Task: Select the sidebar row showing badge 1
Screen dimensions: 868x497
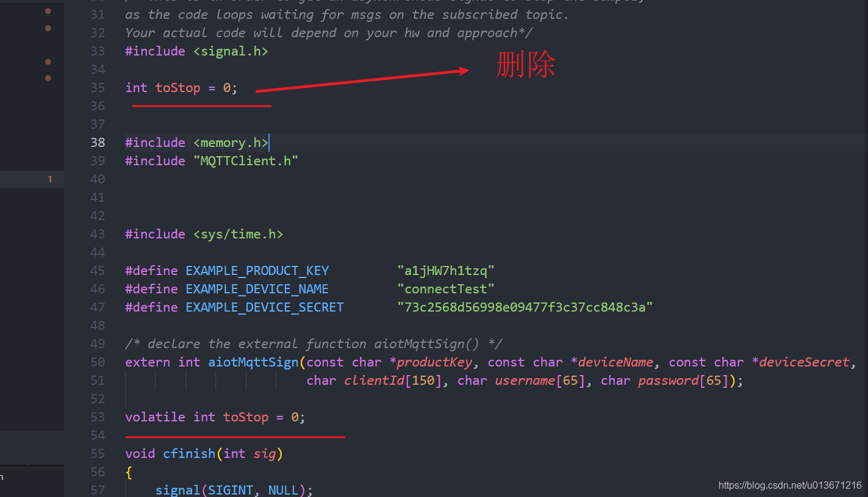Action: pos(32,179)
